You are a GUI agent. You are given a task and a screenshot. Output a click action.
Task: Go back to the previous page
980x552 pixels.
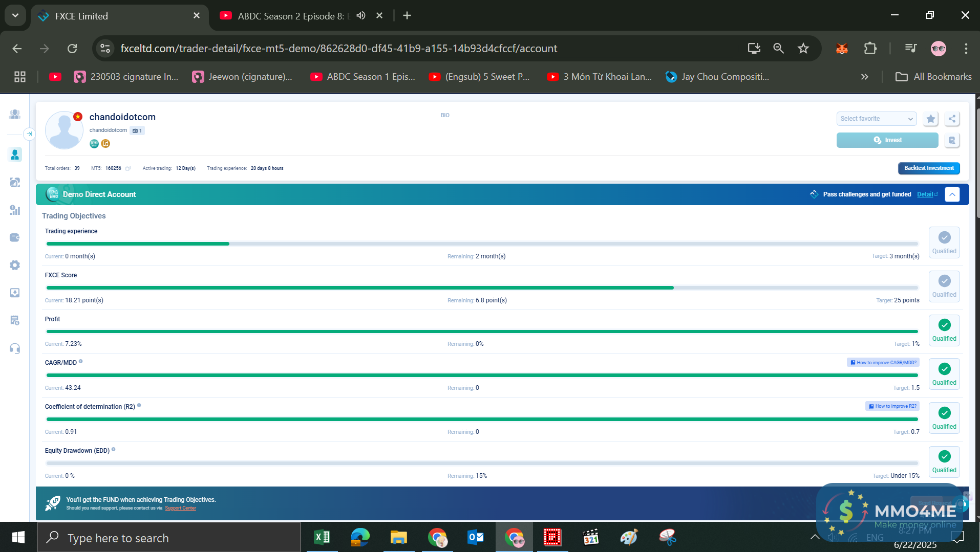[17, 49]
